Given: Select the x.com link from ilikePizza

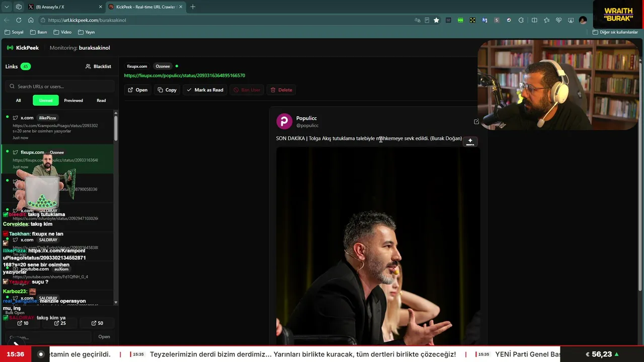Looking at the screenshot, I should coord(57,128).
